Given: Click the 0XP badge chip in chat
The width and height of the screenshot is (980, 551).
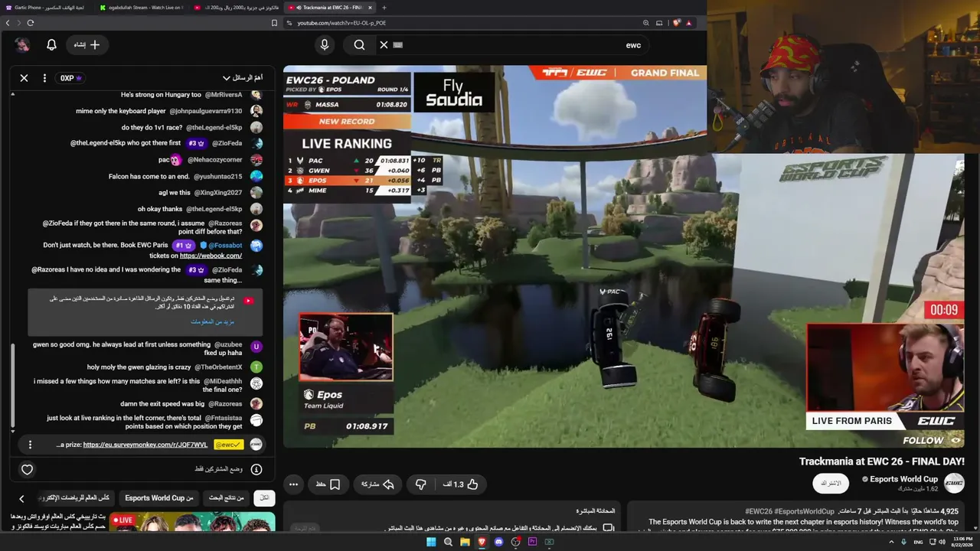Looking at the screenshot, I should click(71, 78).
